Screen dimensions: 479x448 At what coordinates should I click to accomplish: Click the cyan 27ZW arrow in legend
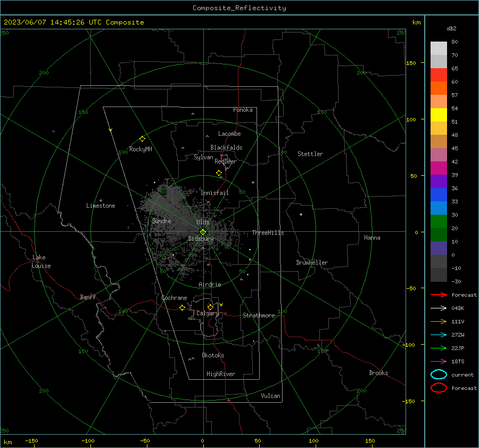tap(439, 335)
